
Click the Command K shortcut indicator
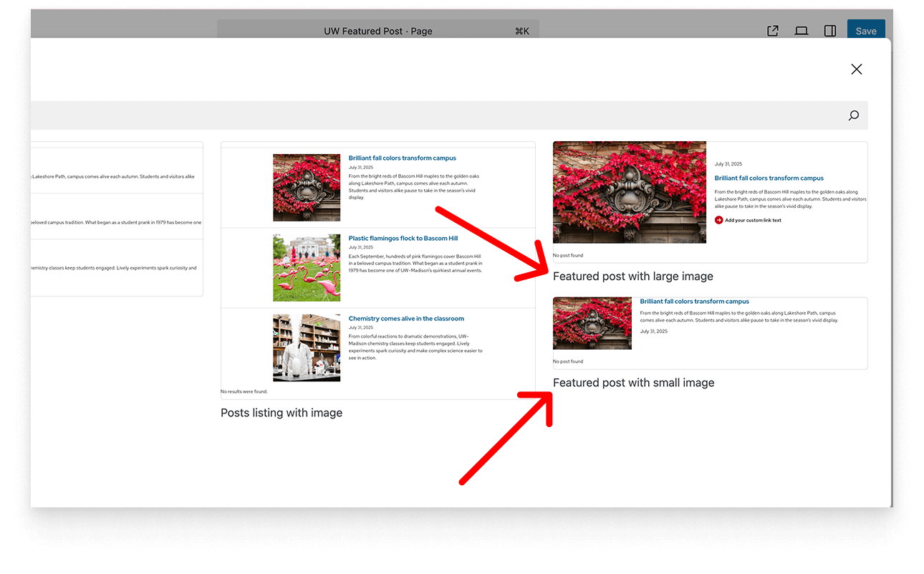[522, 31]
